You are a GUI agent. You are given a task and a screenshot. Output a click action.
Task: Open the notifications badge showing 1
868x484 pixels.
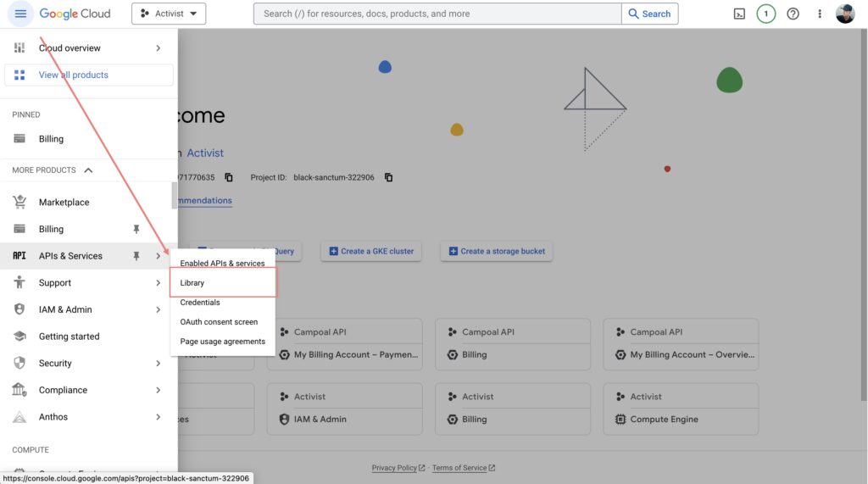766,14
